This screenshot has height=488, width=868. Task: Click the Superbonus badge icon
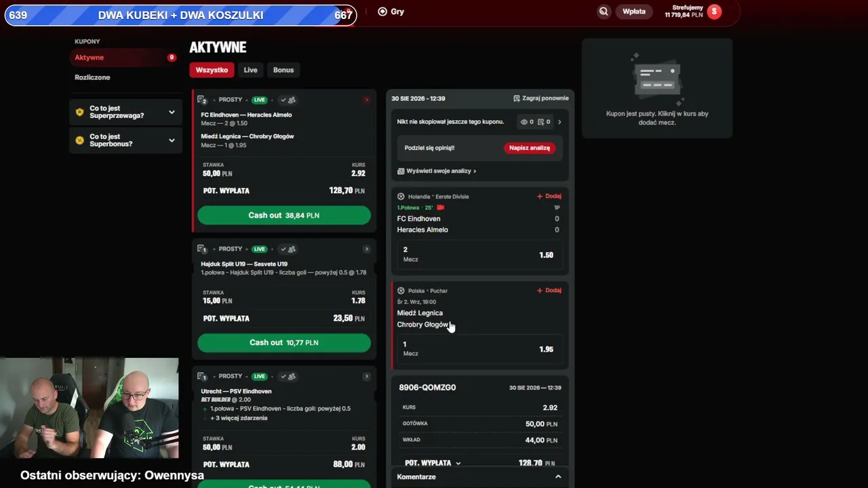click(80, 140)
